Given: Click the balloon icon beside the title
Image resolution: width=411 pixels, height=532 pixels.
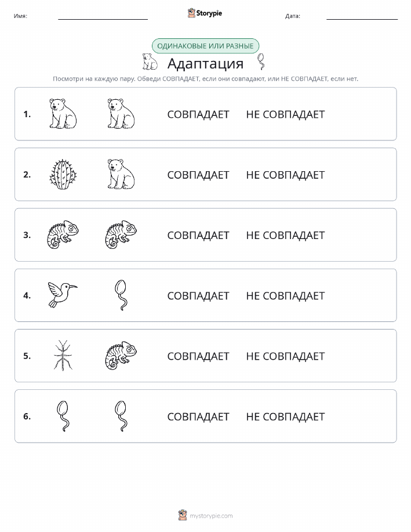Looking at the screenshot, I should [261, 61].
